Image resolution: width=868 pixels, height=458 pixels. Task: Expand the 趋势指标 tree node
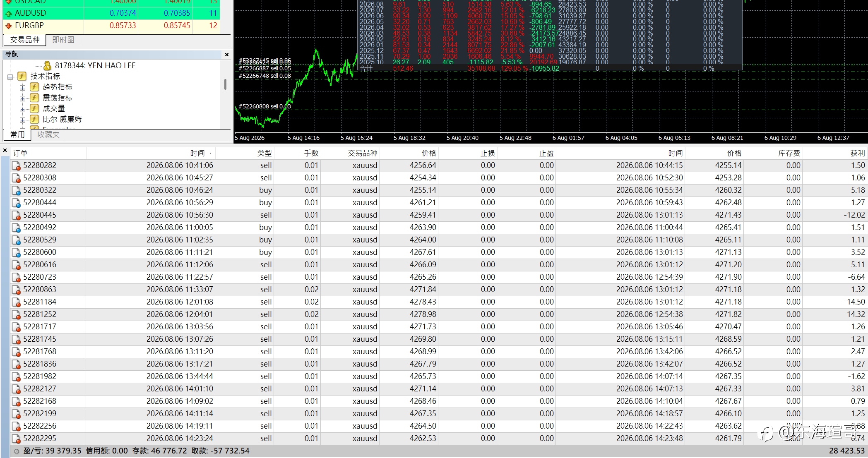[23, 87]
